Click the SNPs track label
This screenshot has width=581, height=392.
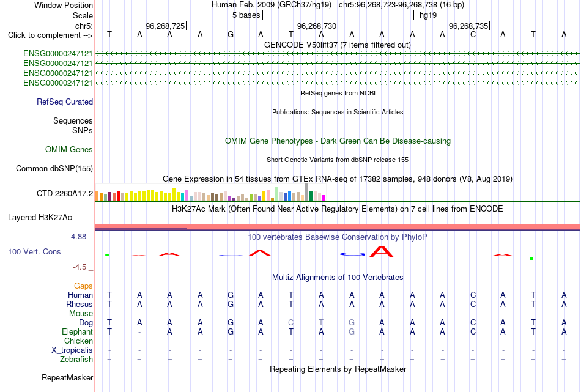pos(83,130)
